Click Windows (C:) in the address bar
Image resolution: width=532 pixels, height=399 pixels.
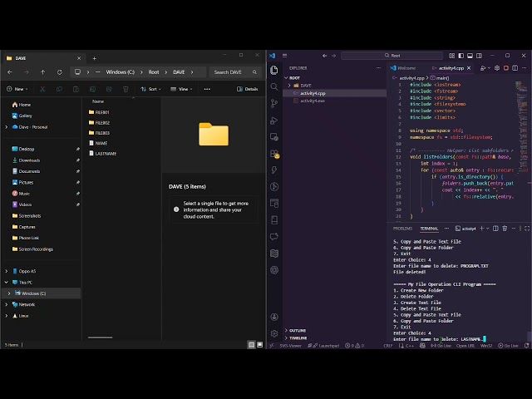pos(120,72)
